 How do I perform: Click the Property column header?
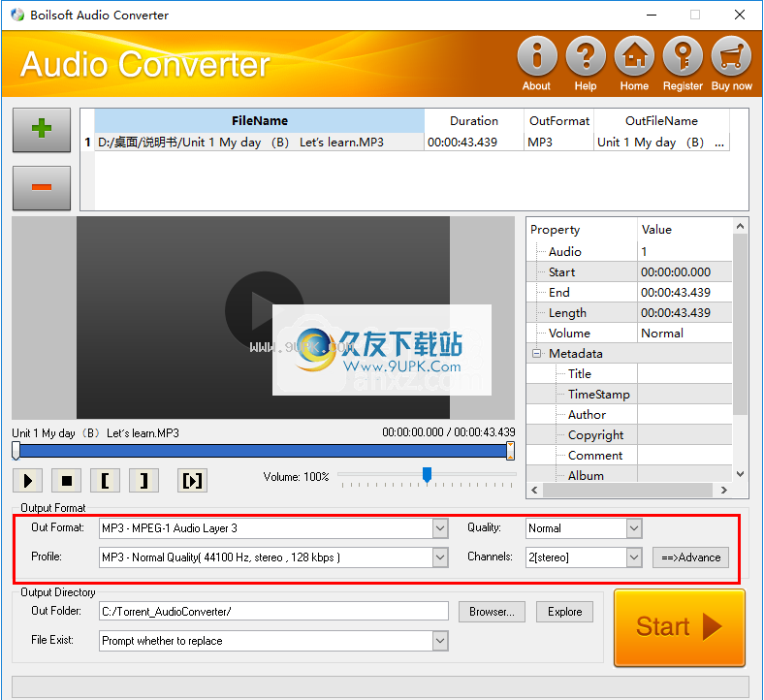tap(582, 230)
